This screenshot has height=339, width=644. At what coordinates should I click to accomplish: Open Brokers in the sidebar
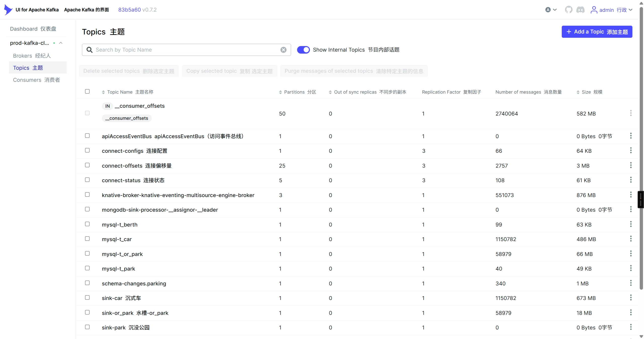coord(32,56)
